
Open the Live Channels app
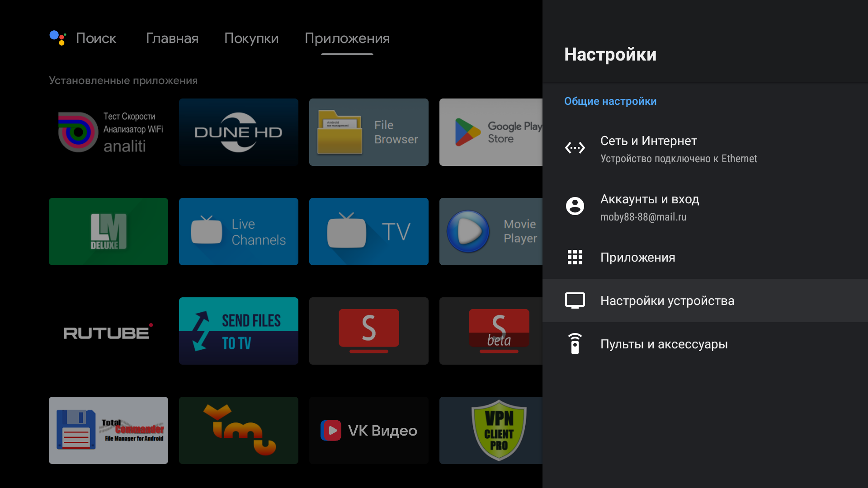pos(238,231)
